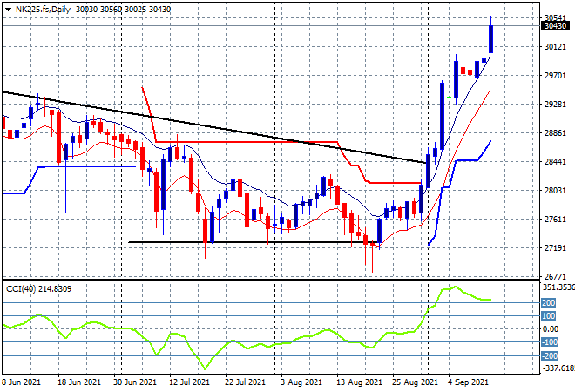575x392 pixels.
Task: Select the 351.3536 CCI scale maximum label
Action: (558, 287)
